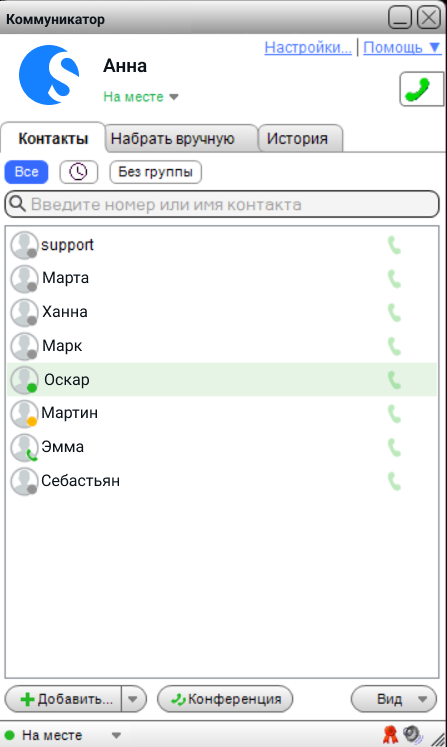Call Оскар via the handset icon
Viewport: 447px width, 747px height.
click(x=395, y=380)
